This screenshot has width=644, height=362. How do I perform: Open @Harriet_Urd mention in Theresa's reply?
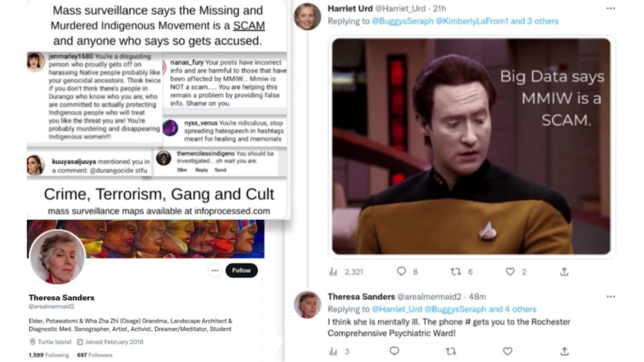(396, 309)
